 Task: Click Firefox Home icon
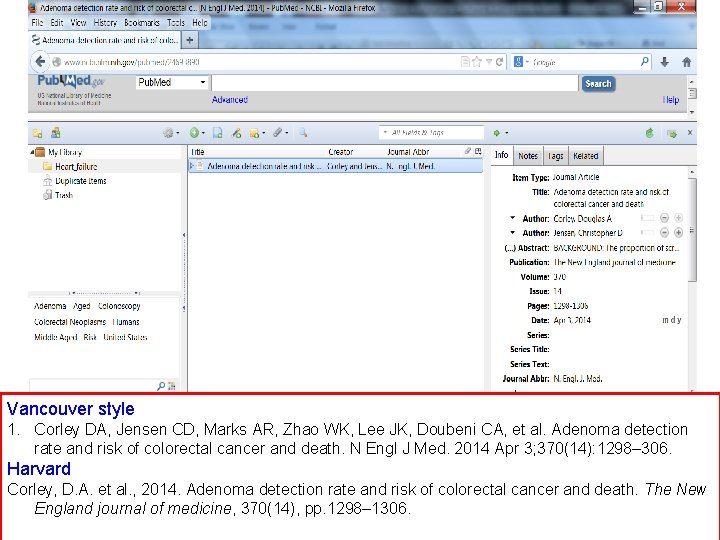click(686, 62)
